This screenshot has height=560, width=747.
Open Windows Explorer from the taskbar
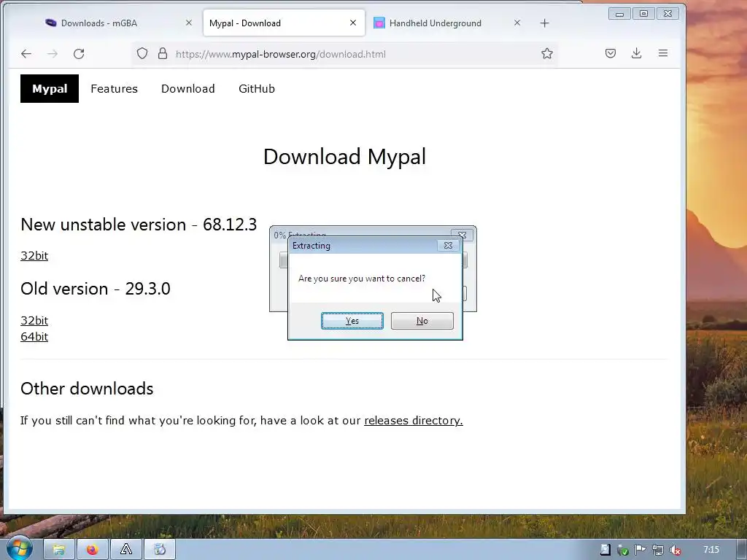click(x=59, y=550)
